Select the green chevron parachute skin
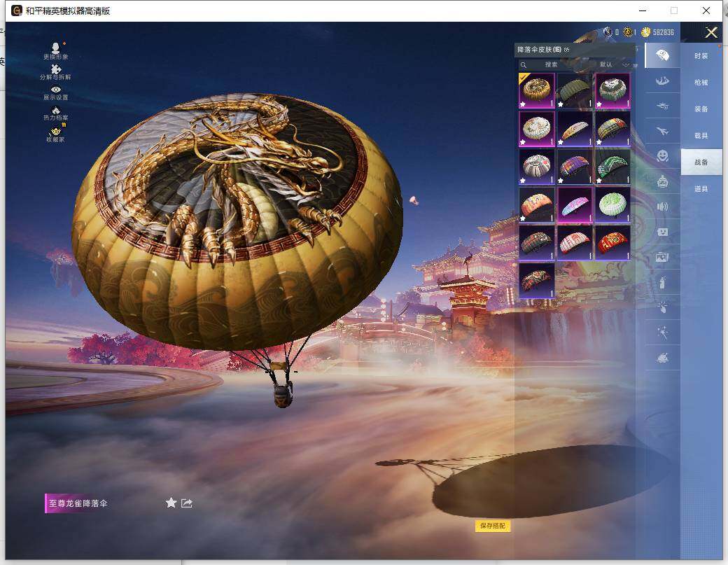 613,167
